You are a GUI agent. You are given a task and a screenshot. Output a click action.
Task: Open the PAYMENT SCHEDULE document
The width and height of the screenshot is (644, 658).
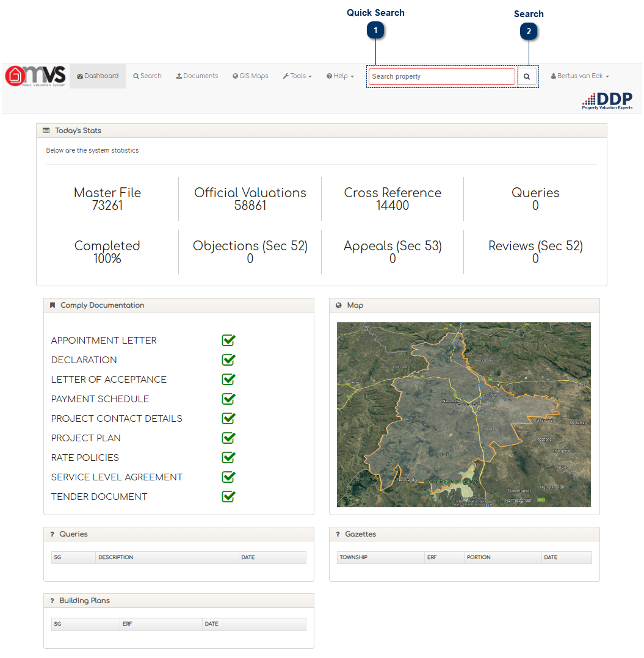[x=100, y=399]
